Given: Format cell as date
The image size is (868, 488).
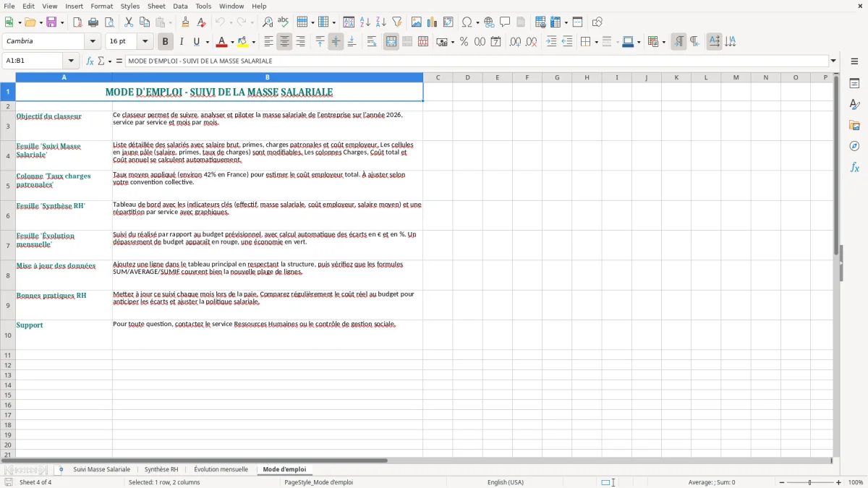Looking at the screenshot, I should click(495, 42).
